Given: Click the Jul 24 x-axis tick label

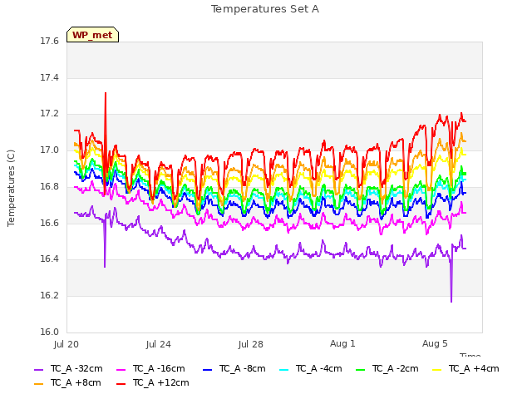Looking at the screenshot, I should (159, 344).
